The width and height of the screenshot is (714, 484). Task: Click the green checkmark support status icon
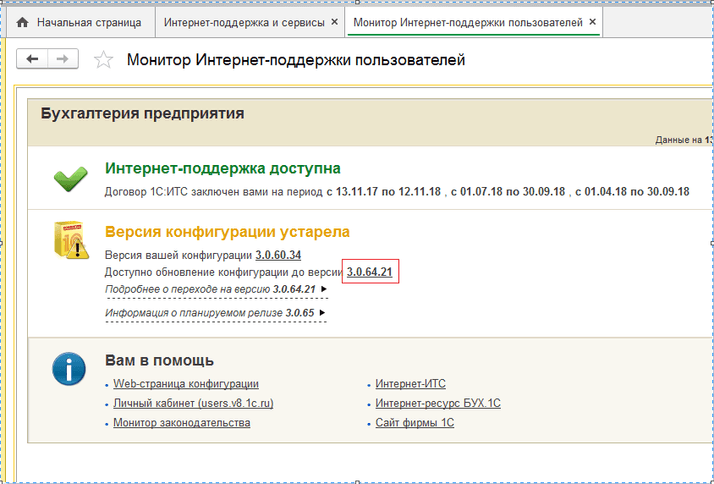click(x=71, y=179)
